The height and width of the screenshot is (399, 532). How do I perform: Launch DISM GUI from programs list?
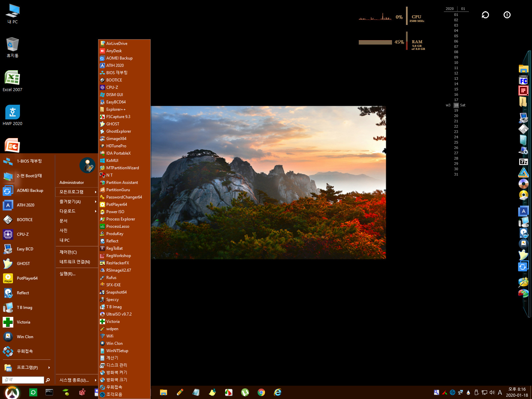click(124, 95)
